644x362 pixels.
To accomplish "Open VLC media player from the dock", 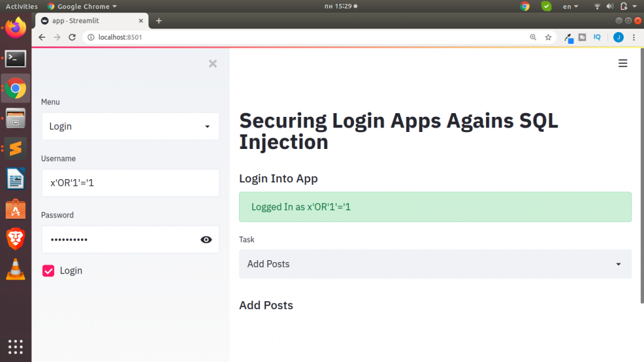I will (14, 268).
